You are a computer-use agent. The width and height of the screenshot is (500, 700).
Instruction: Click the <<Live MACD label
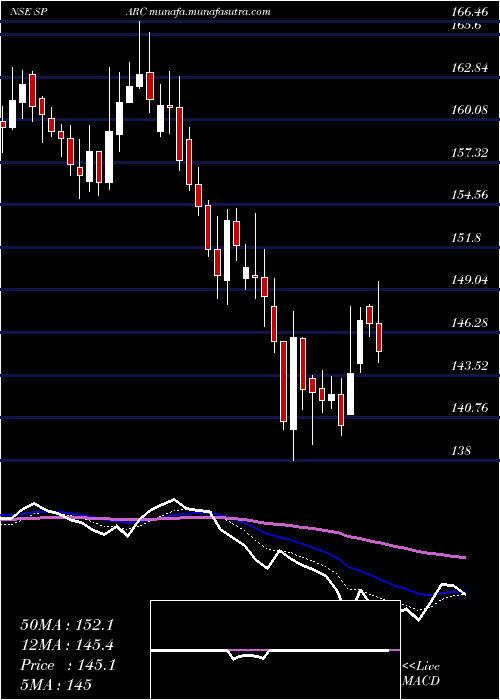coord(421,674)
